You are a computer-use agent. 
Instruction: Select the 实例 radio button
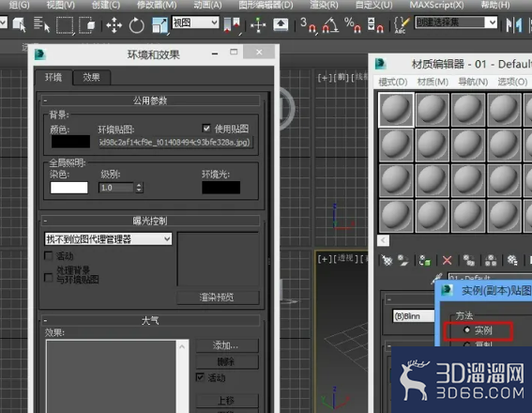tap(467, 329)
